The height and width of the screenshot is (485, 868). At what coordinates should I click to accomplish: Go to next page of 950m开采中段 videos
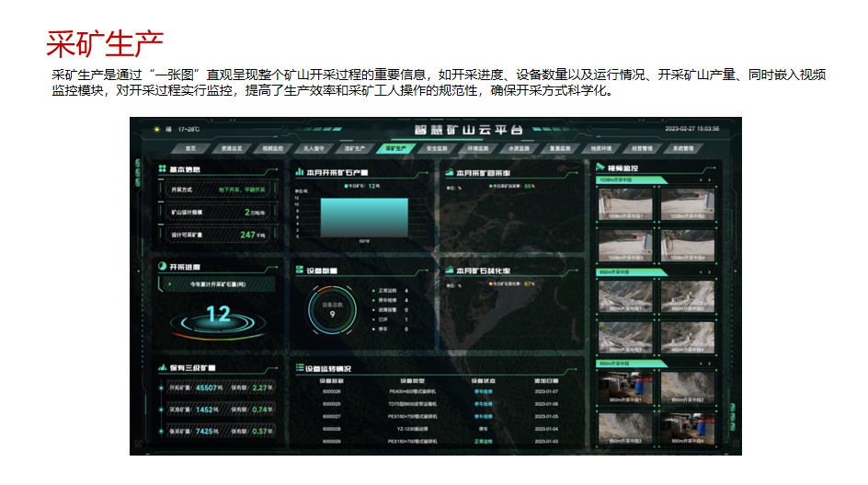[710, 364]
